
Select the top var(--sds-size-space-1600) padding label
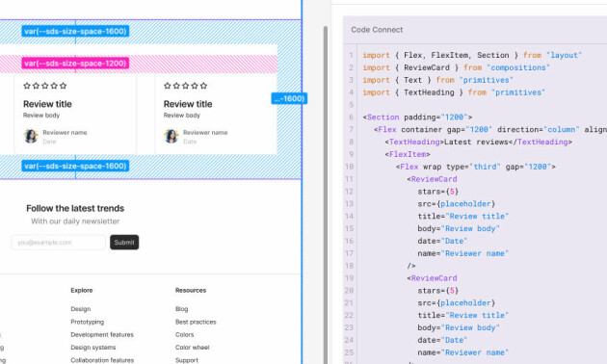point(75,31)
